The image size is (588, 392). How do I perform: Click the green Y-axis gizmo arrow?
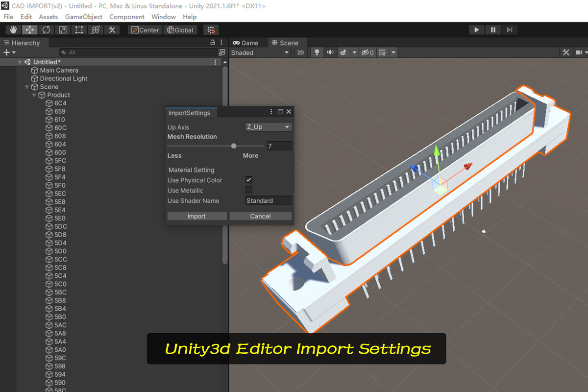click(437, 151)
